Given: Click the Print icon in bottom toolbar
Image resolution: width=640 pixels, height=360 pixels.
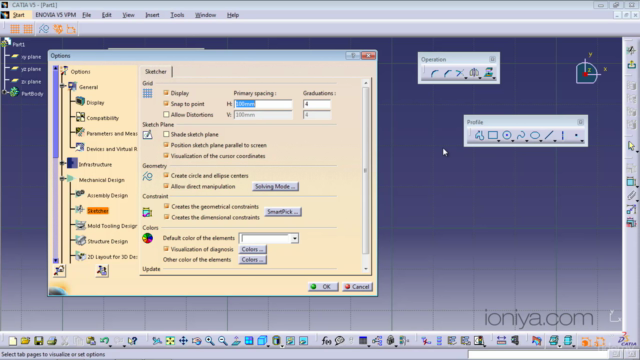Looking at the screenshot, I should [52, 341].
